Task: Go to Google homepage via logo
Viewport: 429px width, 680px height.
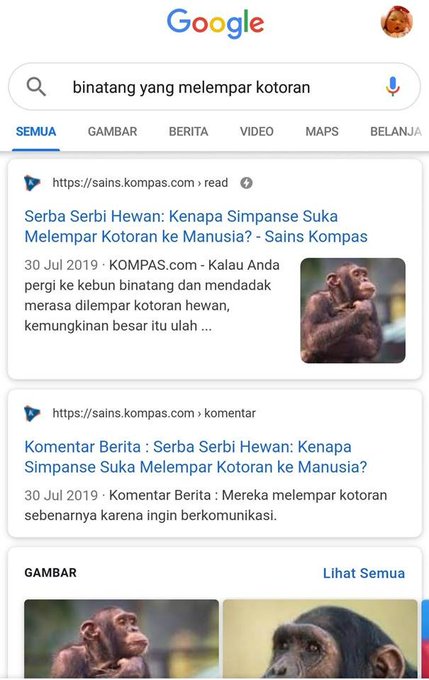Action: tap(215, 23)
